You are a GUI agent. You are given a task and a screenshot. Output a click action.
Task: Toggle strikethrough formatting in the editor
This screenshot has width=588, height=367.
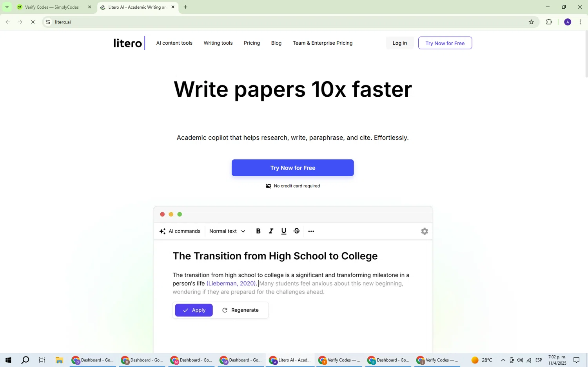(297, 231)
